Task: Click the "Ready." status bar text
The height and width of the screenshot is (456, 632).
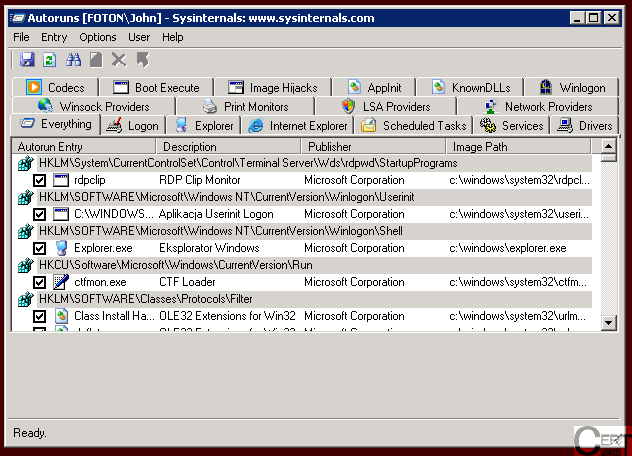Action: pyautogui.click(x=30, y=433)
